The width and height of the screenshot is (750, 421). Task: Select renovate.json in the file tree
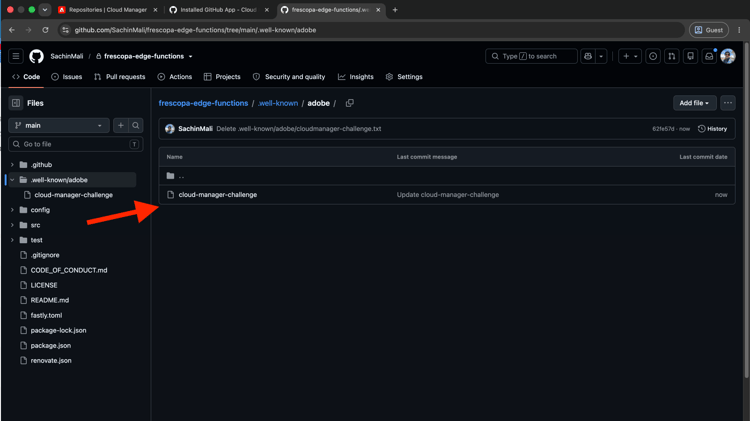tap(51, 361)
